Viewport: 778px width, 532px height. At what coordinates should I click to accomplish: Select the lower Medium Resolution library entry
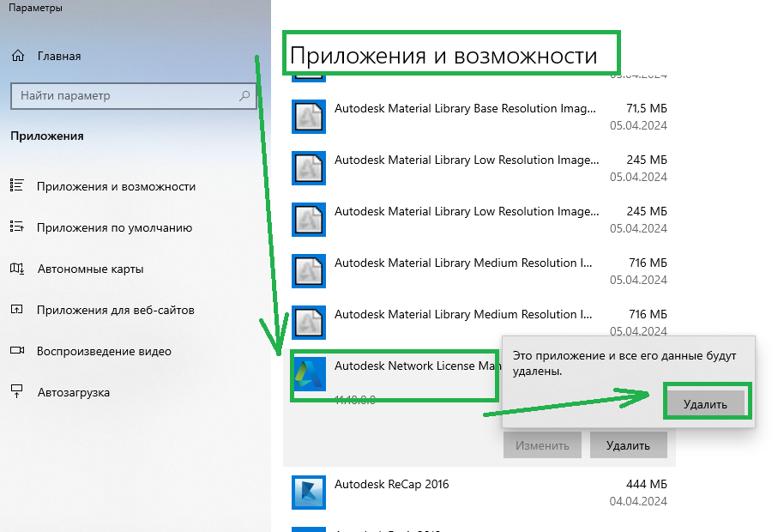463,315
